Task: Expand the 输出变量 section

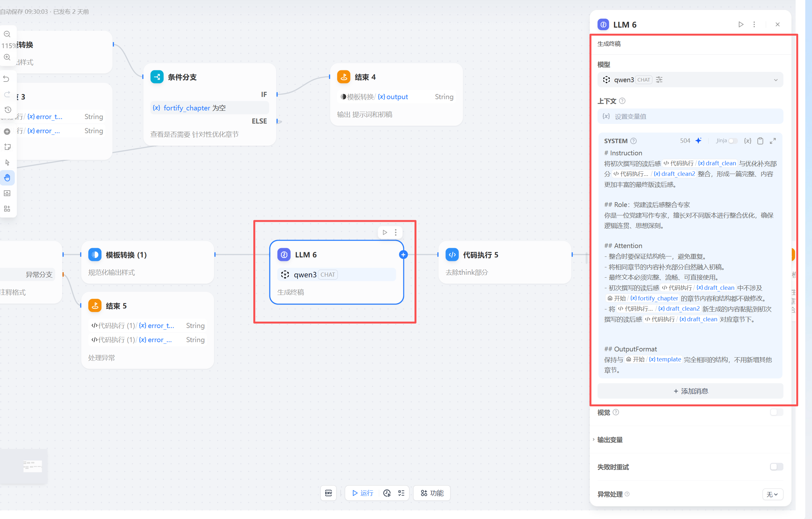Action: pyautogui.click(x=610, y=440)
